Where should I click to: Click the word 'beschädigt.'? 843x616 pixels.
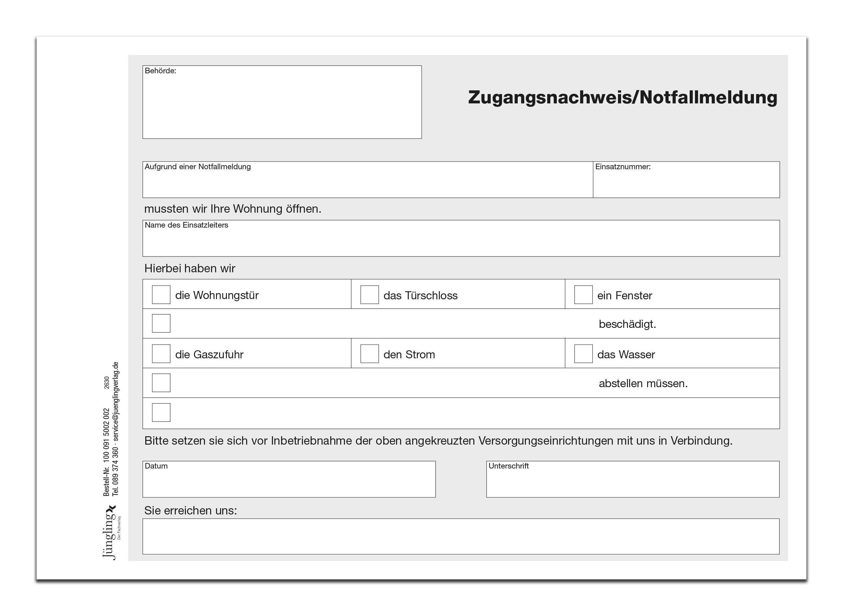(x=627, y=324)
